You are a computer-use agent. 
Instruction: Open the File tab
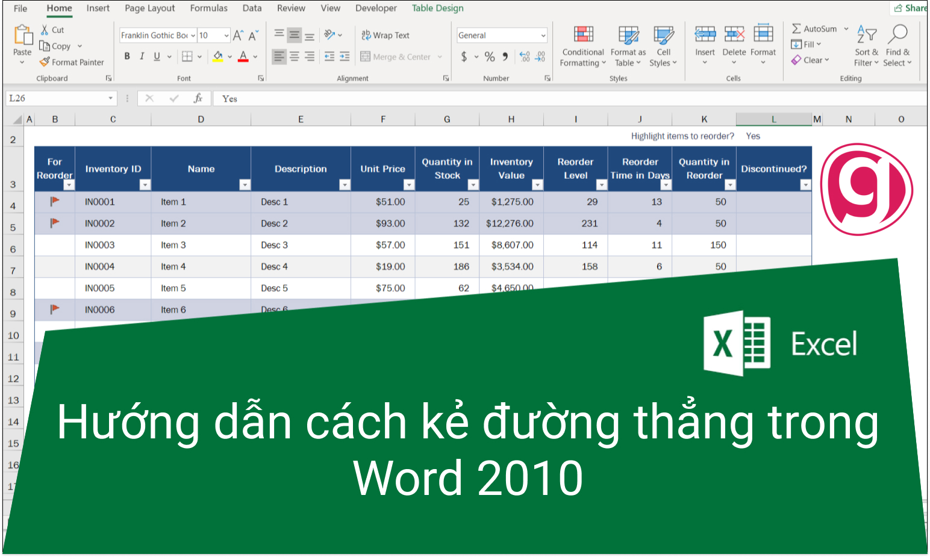(x=20, y=8)
